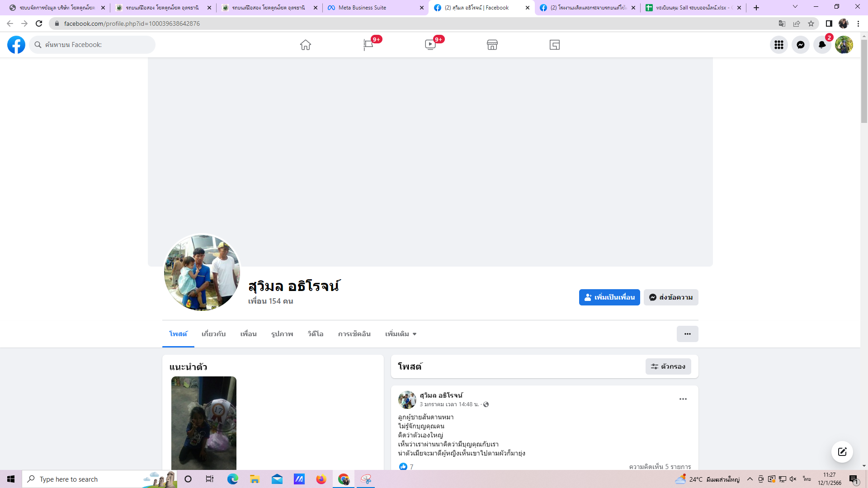Image resolution: width=868 pixels, height=488 pixels.
Task: Open Facebook Home feed icon
Action: point(306,45)
